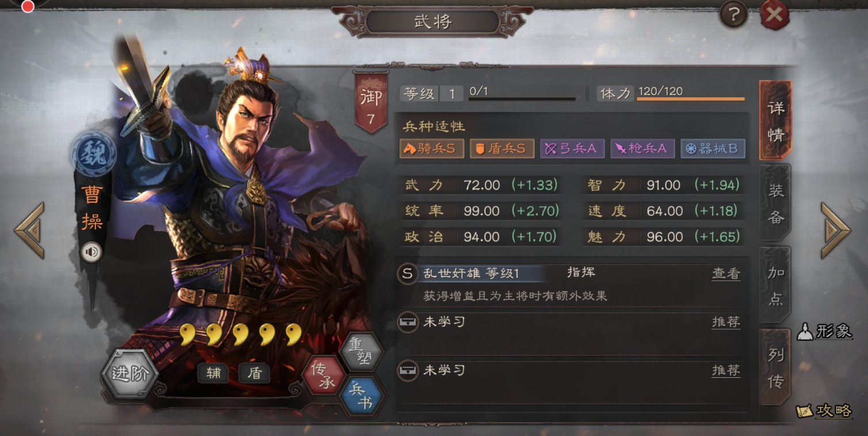Play Cao Cao's voice speaker icon
Viewport: 868px width, 436px height.
pos(92,252)
